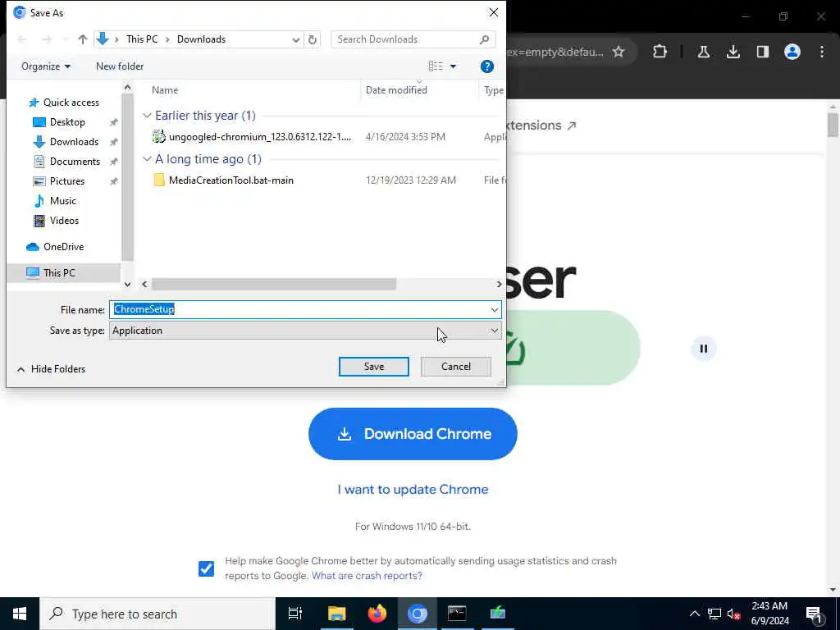This screenshot has height=630, width=840.
Task: Open Chrome three-dot menu
Action: click(822, 52)
